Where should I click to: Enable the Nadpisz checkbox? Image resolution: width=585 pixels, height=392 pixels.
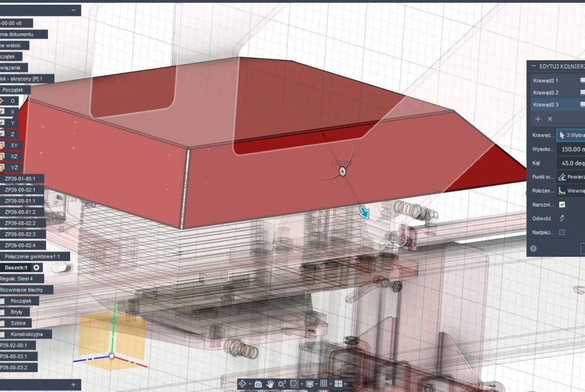point(562,232)
